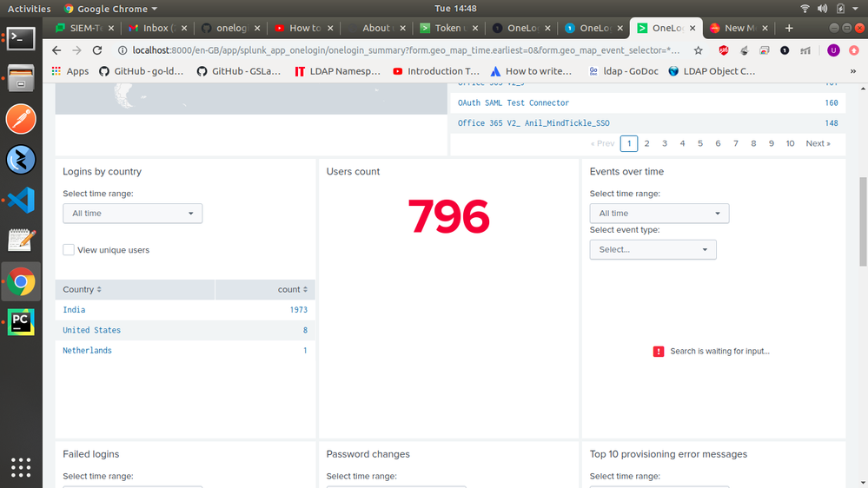Open the Show Applications grid
Screen dimensions: 868x488
point(21,466)
